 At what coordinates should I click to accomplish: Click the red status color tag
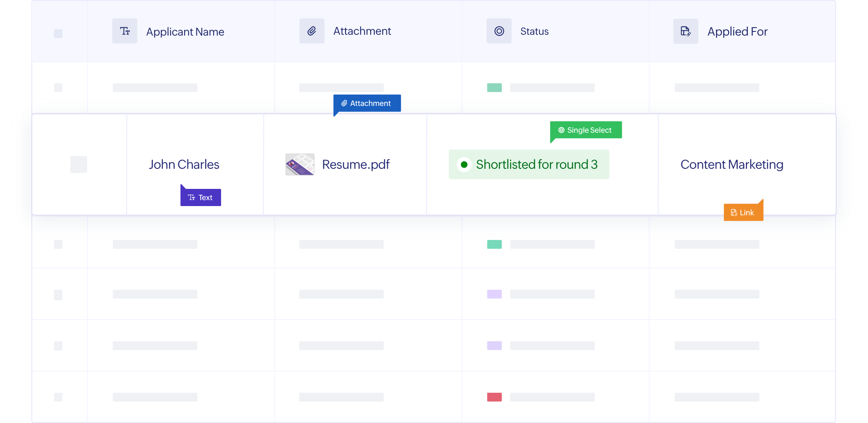tap(495, 397)
